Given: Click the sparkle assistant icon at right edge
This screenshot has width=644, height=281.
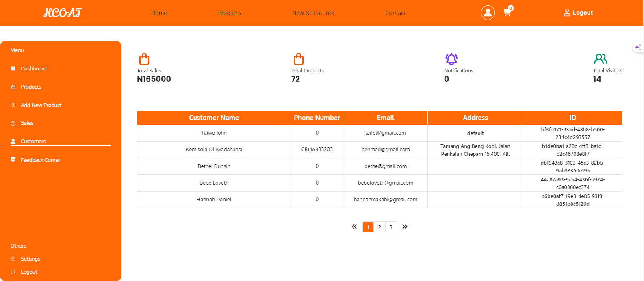Looking at the screenshot, I should tap(638, 47).
